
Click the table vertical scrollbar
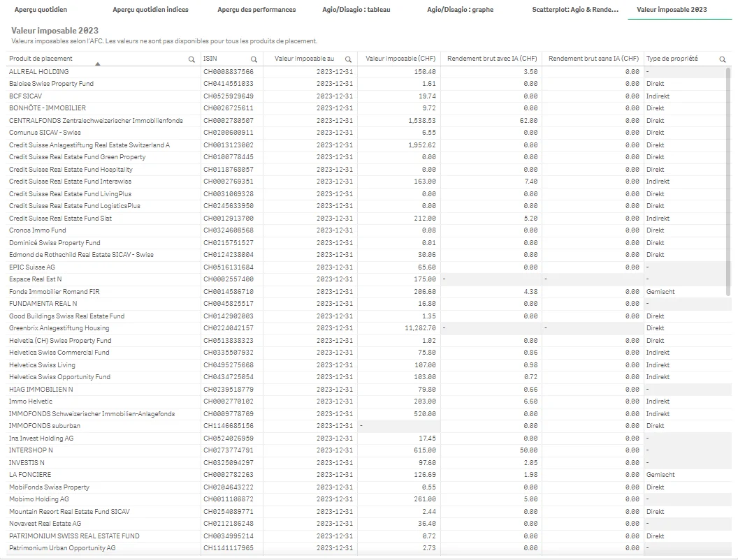point(728,182)
